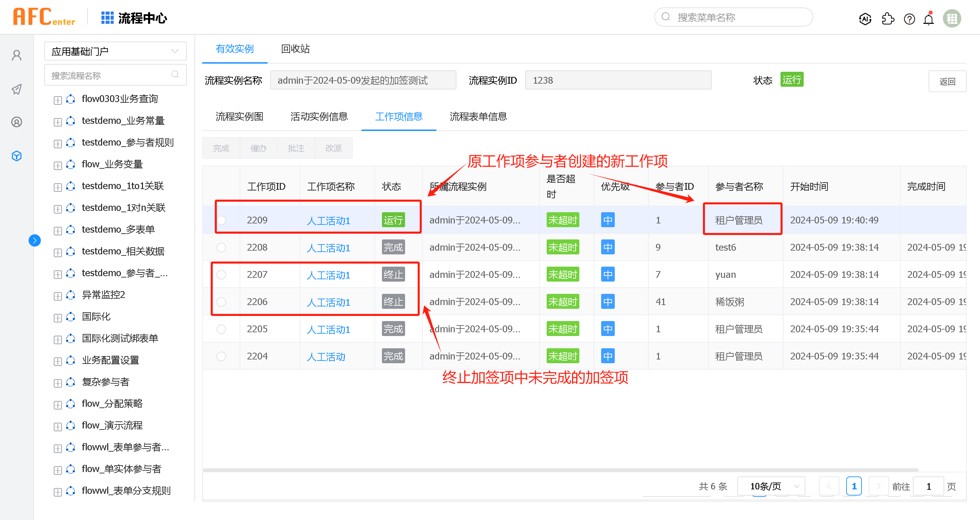
Task: Switch to the 回收站 tab
Action: coord(295,49)
